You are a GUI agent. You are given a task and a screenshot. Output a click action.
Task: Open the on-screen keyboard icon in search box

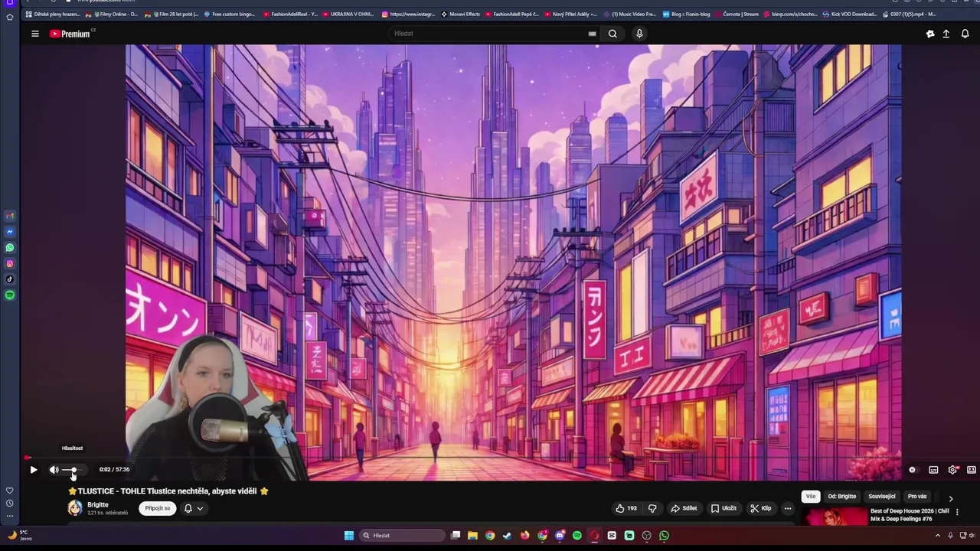[592, 34]
